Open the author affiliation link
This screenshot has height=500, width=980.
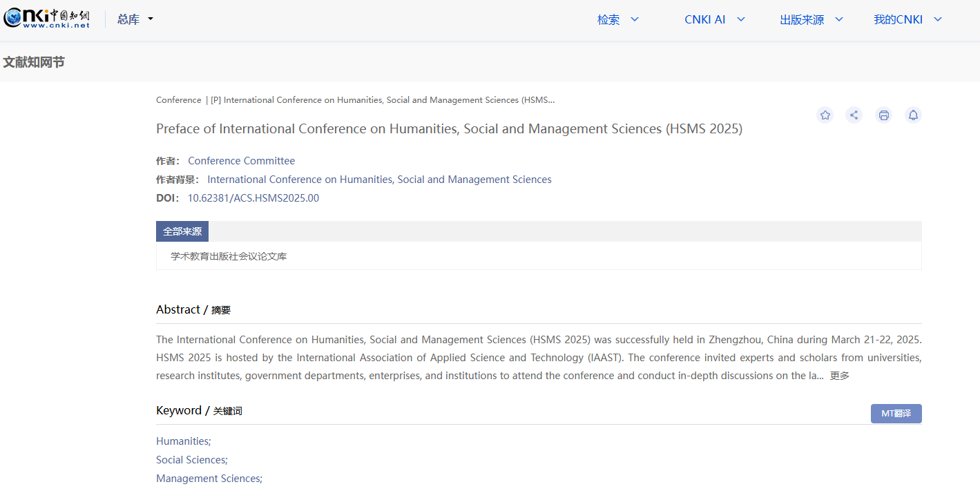click(379, 180)
